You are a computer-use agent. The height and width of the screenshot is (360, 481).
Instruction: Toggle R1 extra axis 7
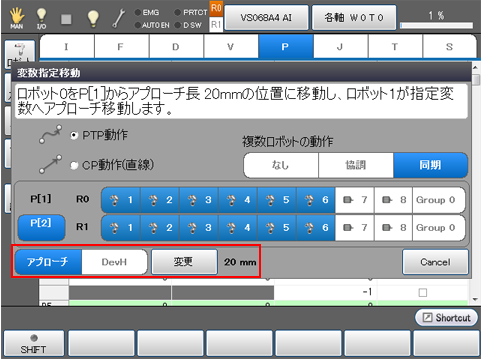click(355, 228)
